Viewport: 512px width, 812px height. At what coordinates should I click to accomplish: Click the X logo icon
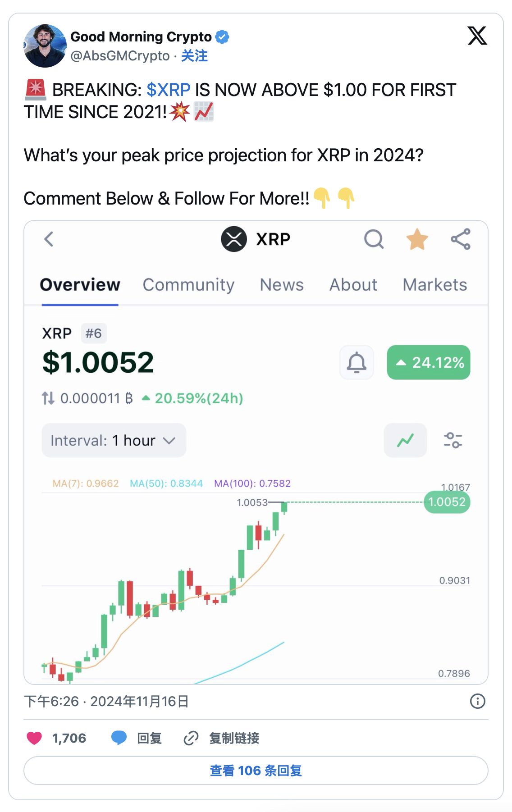[x=477, y=36]
